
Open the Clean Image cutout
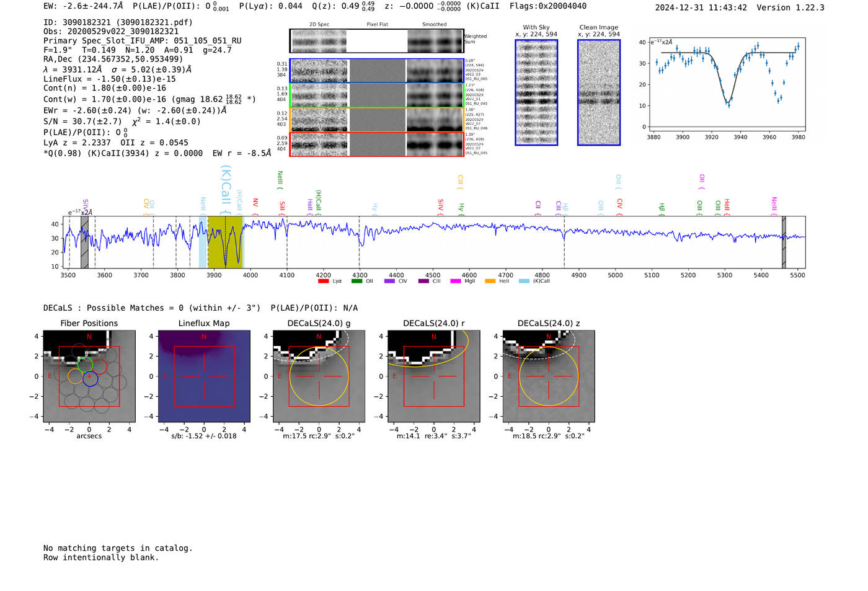[x=599, y=92]
